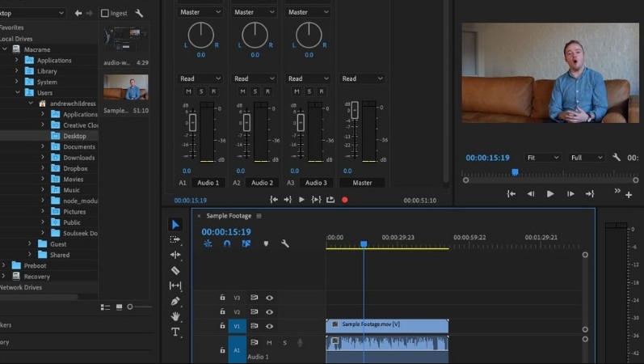Mute A1 track in timeline
The width and height of the screenshot is (644, 364).
(x=269, y=343)
